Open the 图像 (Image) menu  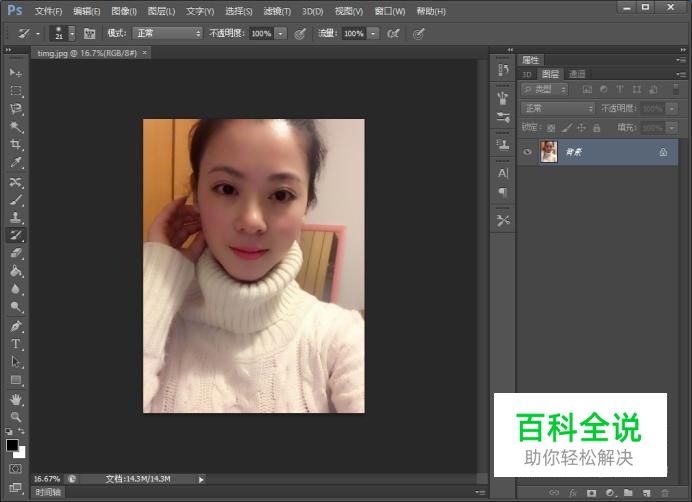pyautogui.click(x=124, y=11)
